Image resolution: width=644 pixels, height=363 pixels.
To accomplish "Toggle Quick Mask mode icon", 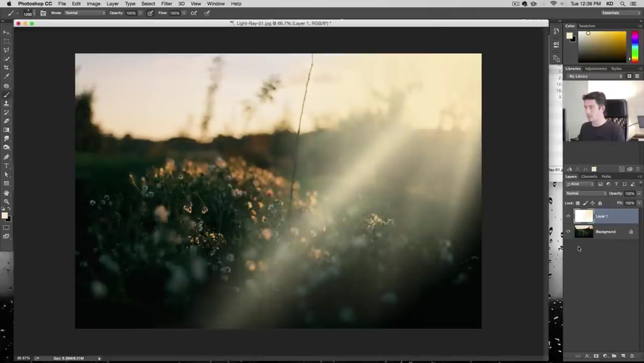I will (x=6, y=228).
